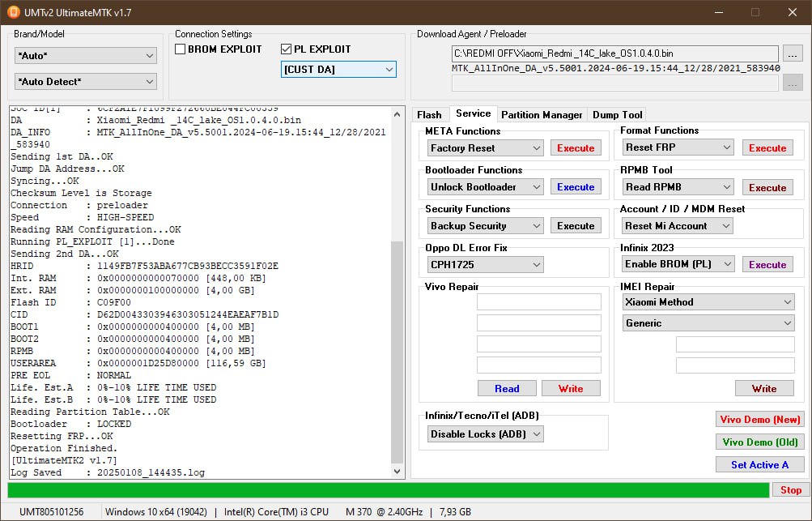Click the log scrollbar up arrow

pyautogui.click(x=397, y=113)
